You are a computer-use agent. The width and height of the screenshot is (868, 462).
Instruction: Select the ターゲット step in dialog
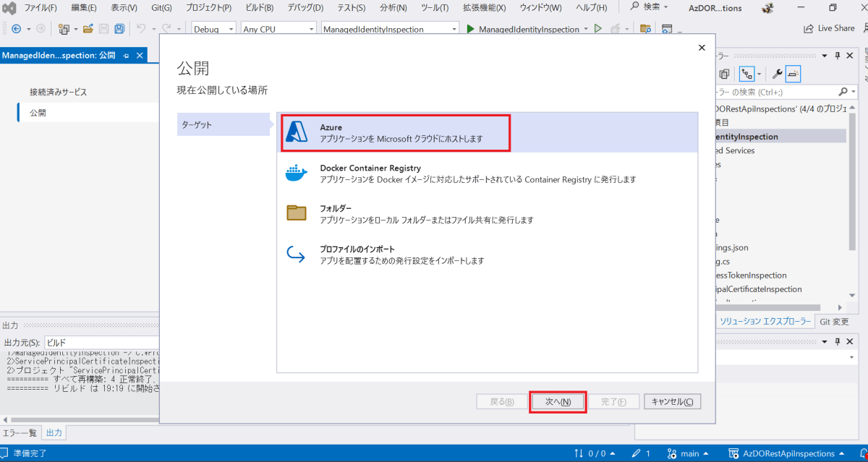224,124
